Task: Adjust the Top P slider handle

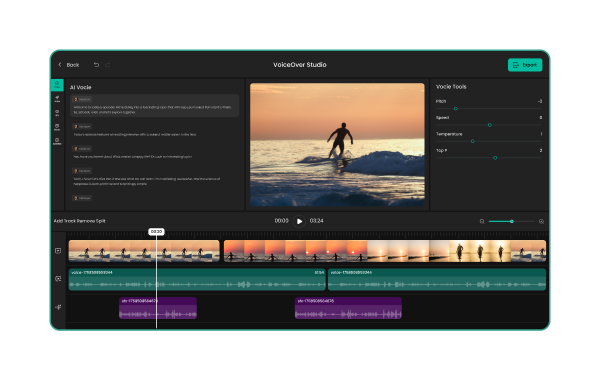Action: pos(495,158)
